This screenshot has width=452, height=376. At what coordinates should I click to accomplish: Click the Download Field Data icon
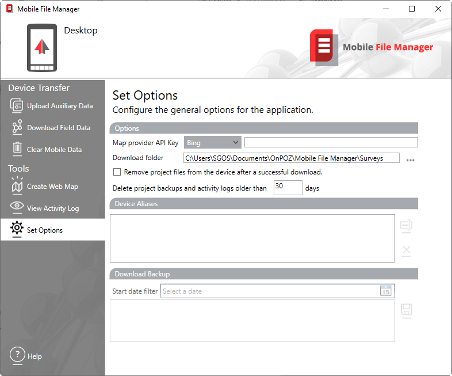pyautogui.click(x=17, y=127)
